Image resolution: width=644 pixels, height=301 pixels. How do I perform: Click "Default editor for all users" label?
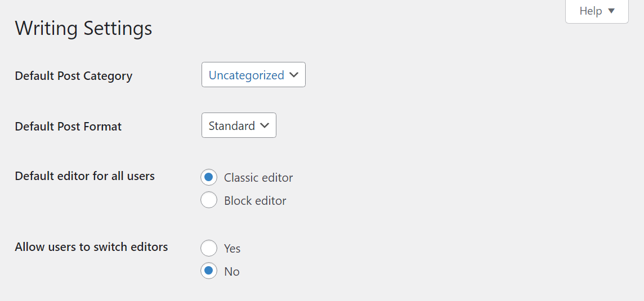tap(84, 176)
